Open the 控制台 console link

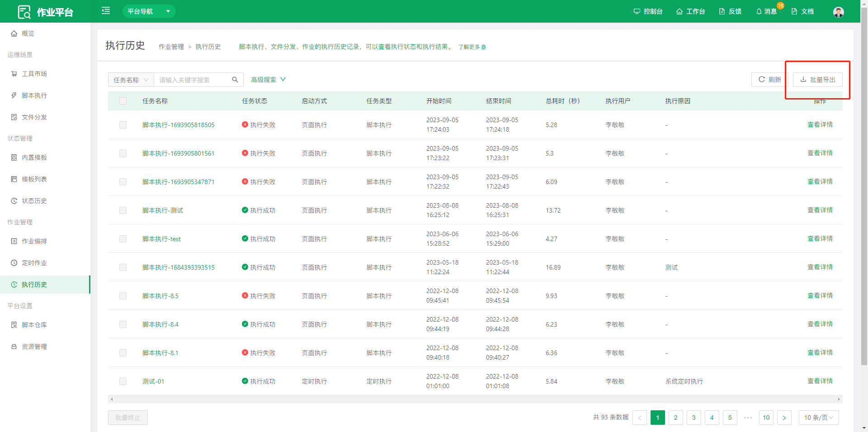point(648,11)
